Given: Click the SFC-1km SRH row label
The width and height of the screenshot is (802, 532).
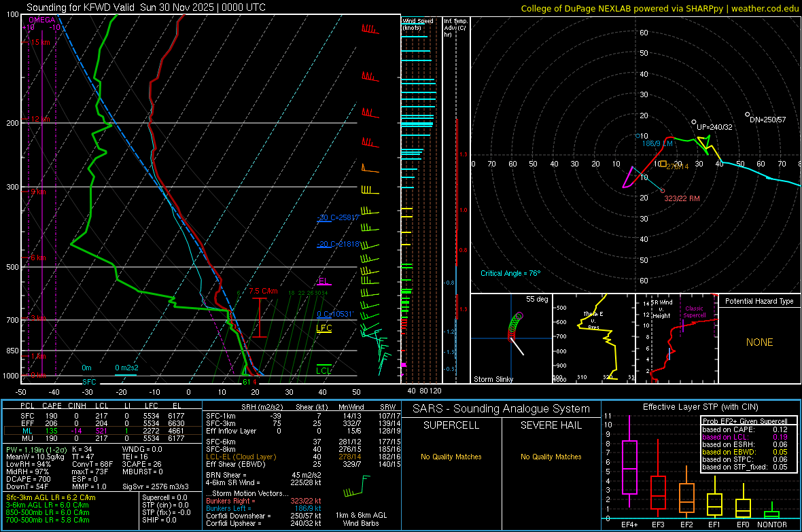Looking at the screenshot, I should pyautogui.click(x=221, y=416).
